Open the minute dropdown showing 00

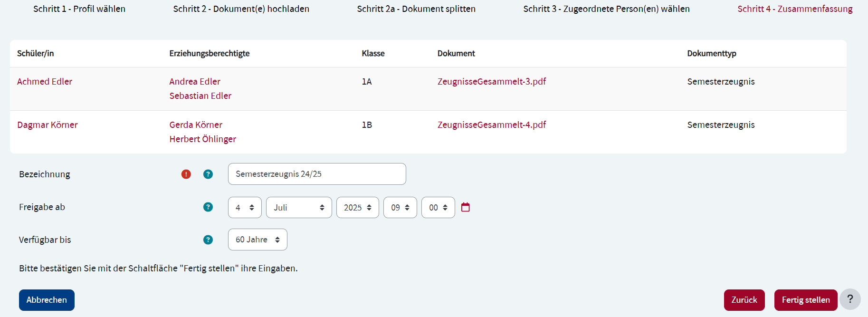(438, 208)
